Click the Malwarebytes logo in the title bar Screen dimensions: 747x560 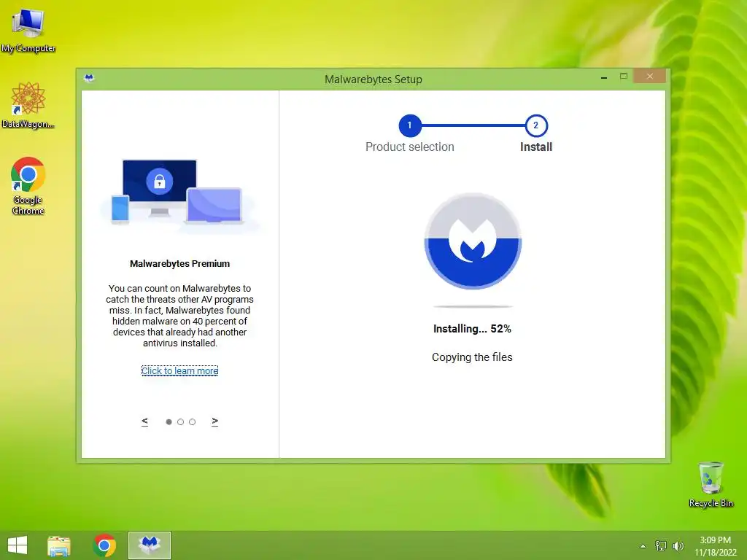pyautogui.click(x=89, y=77)
